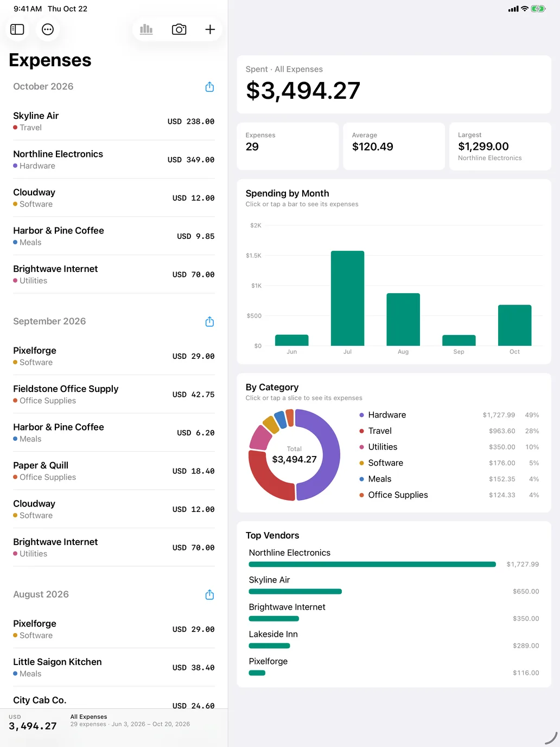Open the camera receipt scanner
Viewport: 560px width, 747px height.
click(179, 29)
